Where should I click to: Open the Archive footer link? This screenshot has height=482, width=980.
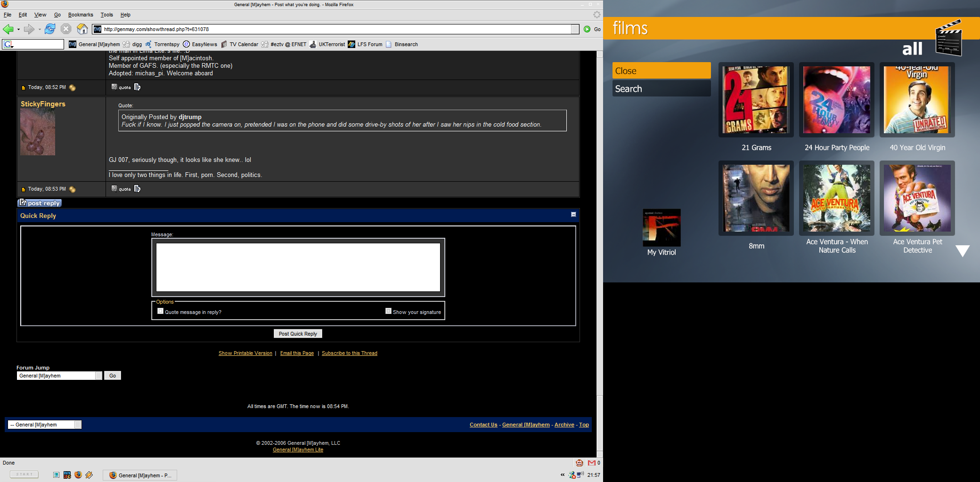[x=564, y=425]
